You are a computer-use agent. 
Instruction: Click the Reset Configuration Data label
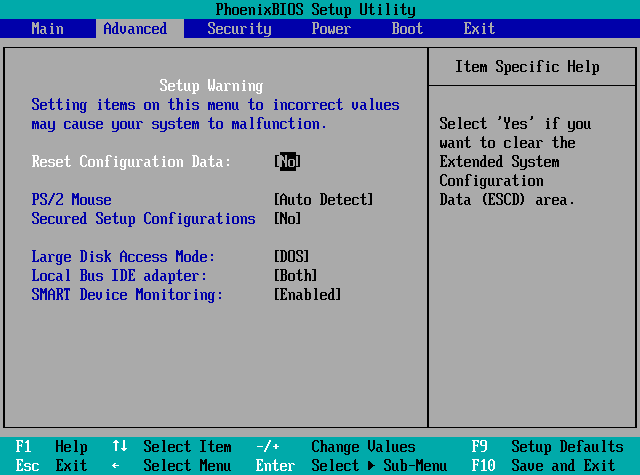click(131, 162)
